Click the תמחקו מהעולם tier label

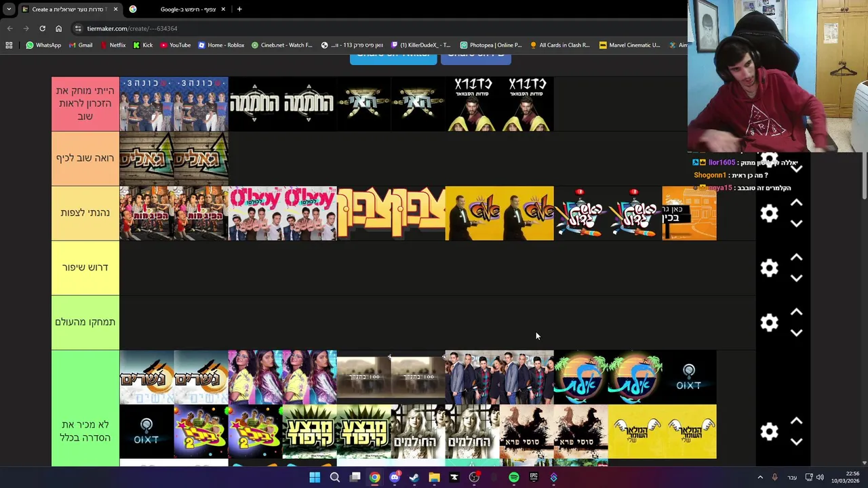coord(85,322)
